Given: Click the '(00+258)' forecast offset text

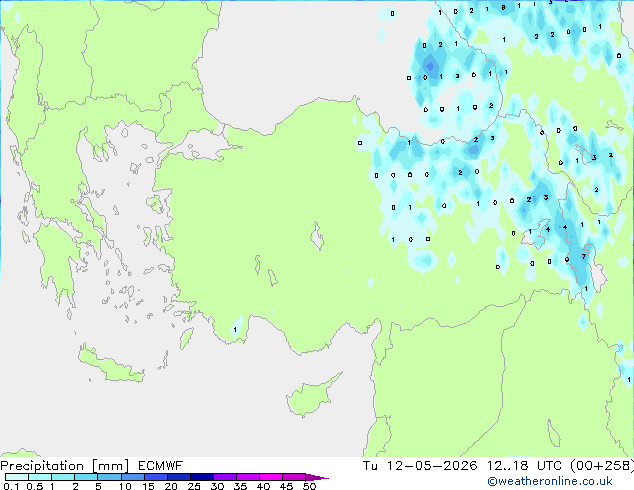Looking at the screenshot, I should [602, 466].
